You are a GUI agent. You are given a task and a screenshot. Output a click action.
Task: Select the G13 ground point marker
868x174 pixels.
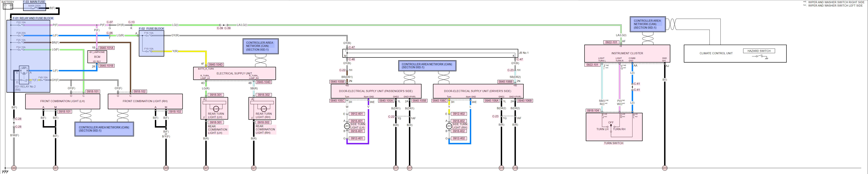coord(664,168)
